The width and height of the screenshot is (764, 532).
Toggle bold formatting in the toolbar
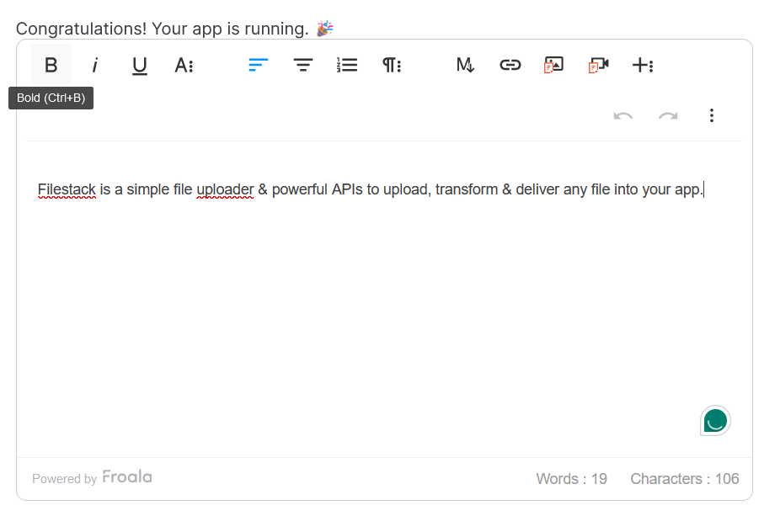[51, 65]
